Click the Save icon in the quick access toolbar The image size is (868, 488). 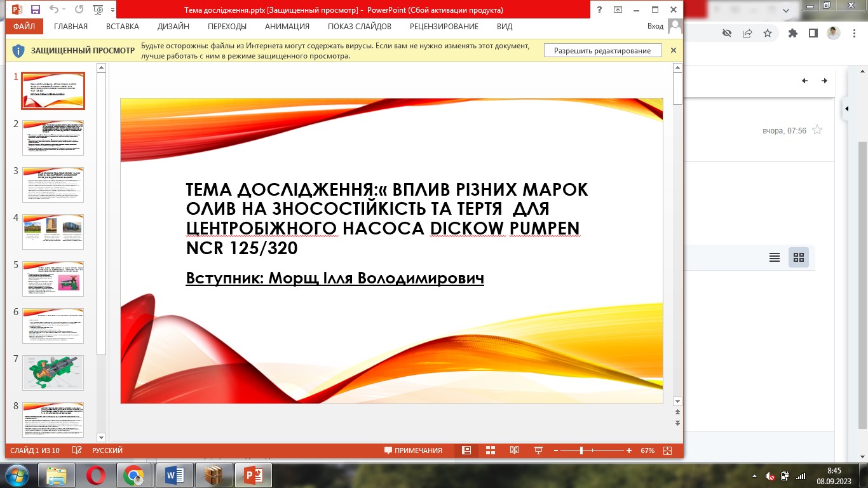point(36,10)
